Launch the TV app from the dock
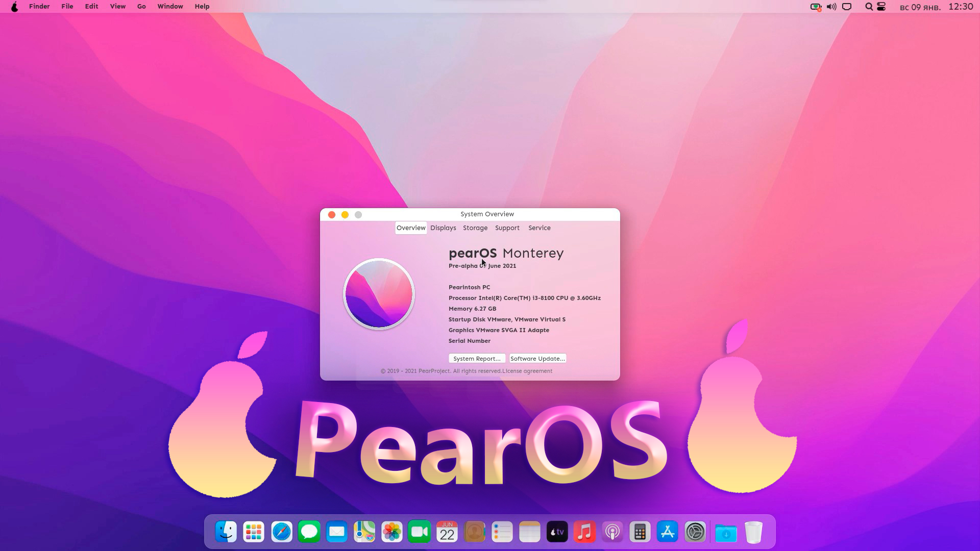Screen dimensions: 980x551 (557, 532)
